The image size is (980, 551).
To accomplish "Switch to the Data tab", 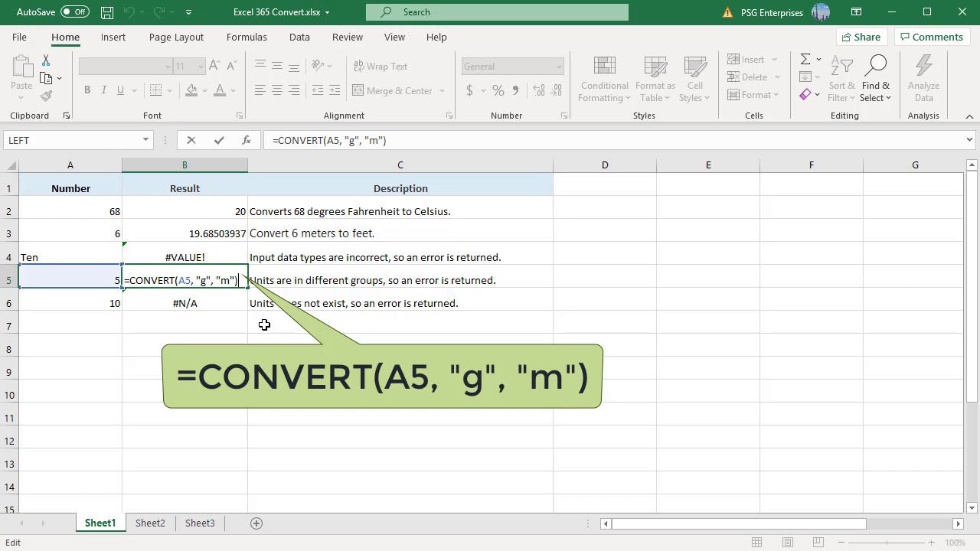I will coord(299,37).
